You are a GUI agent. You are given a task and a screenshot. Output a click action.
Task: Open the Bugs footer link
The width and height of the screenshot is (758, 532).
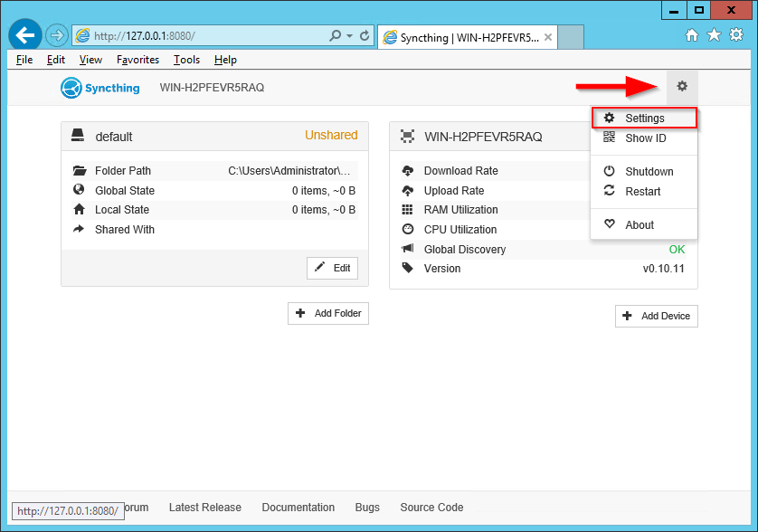coord(367,508)
